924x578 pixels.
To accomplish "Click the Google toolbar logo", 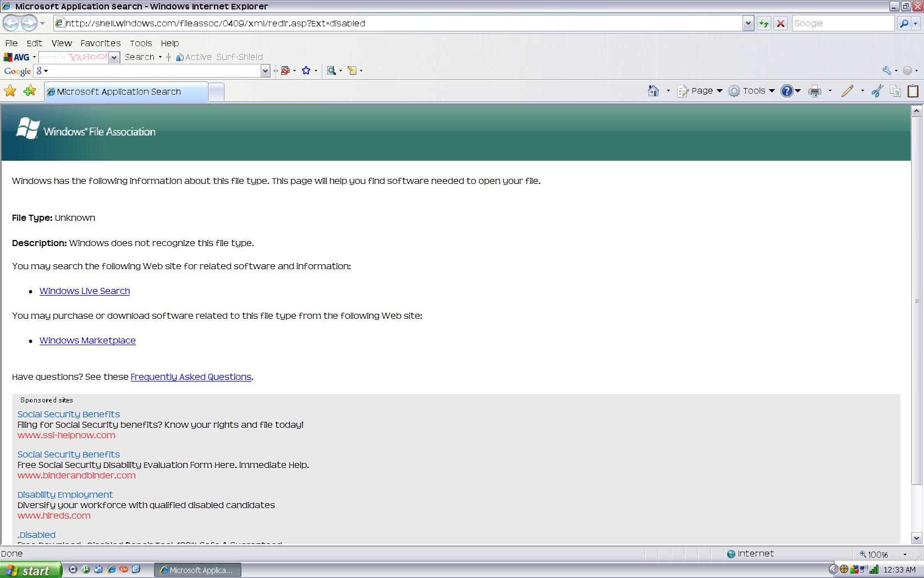I will [x=18, y=71].
